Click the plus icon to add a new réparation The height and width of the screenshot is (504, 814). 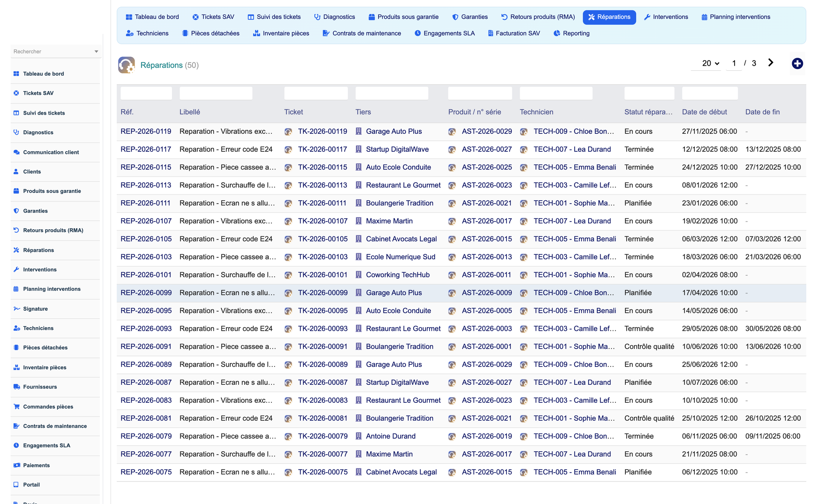[797, 64]
